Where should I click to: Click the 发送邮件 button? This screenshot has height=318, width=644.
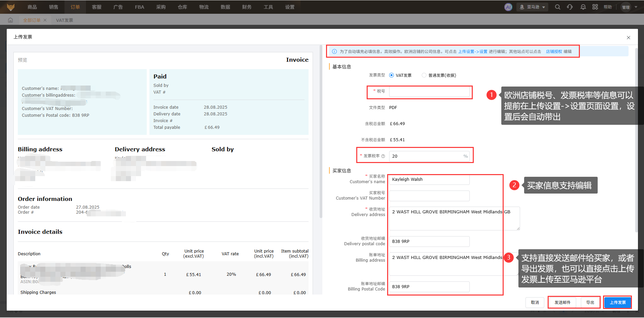pos(562,302)
